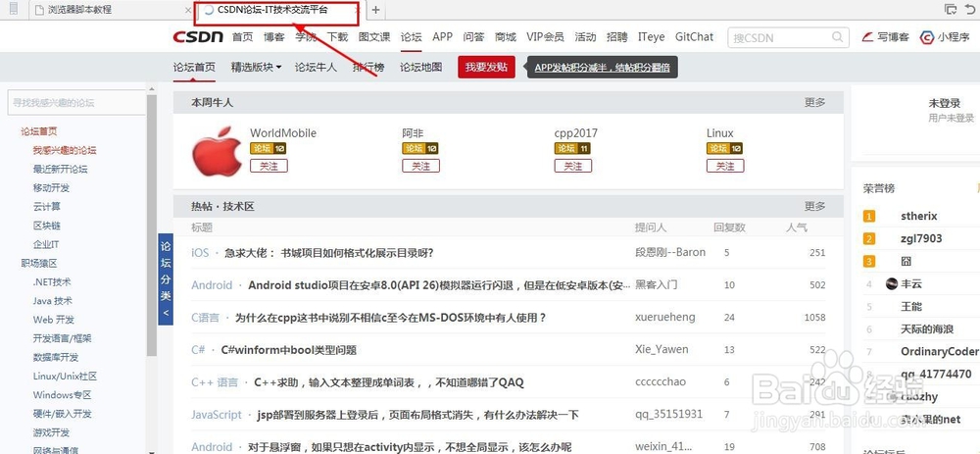Open GitChat in the navigation
Viewport: 980px width, 454px height.
point(695,37)
